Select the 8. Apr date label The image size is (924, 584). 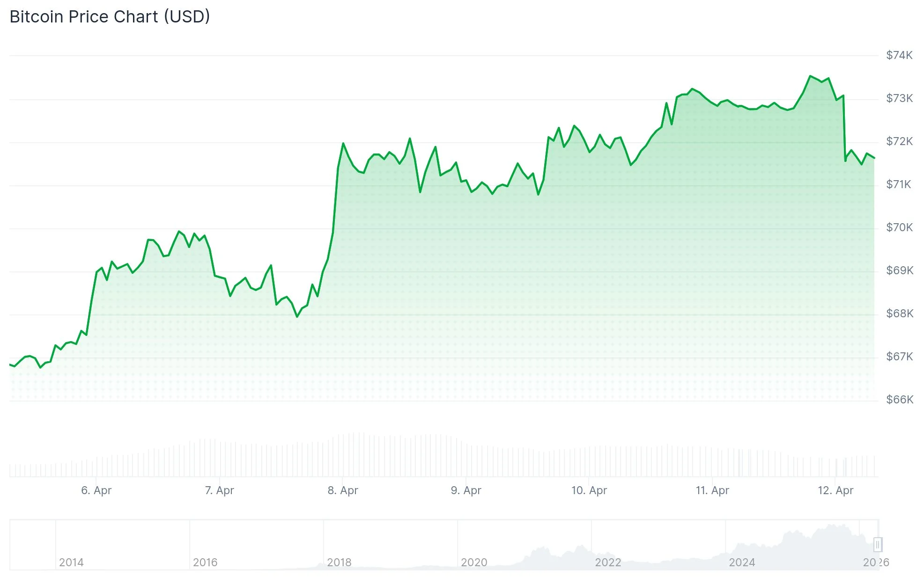click(x=343, y=490)
